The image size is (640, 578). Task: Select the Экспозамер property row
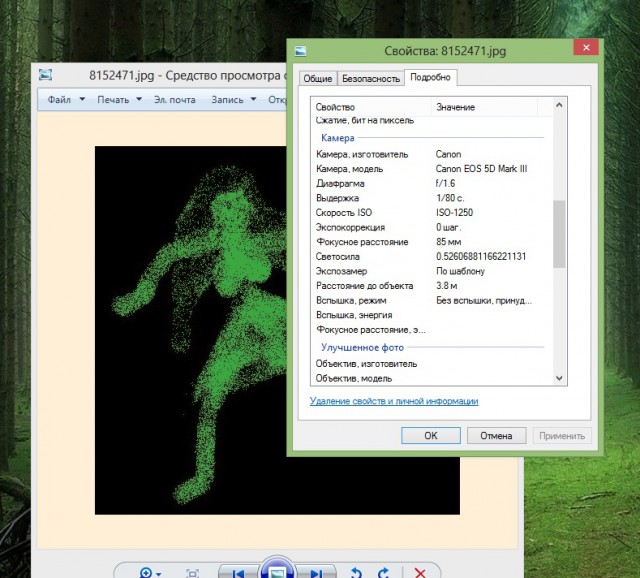point(432,271)
